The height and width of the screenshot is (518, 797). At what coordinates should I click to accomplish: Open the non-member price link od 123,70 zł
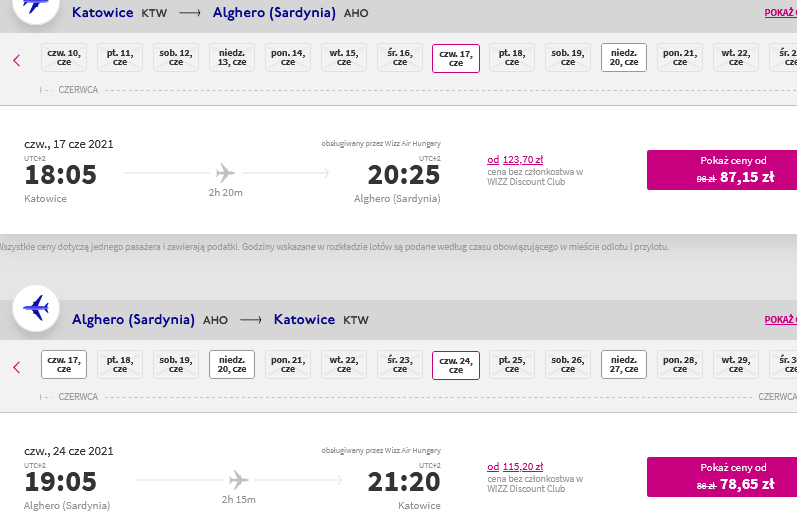515,160
